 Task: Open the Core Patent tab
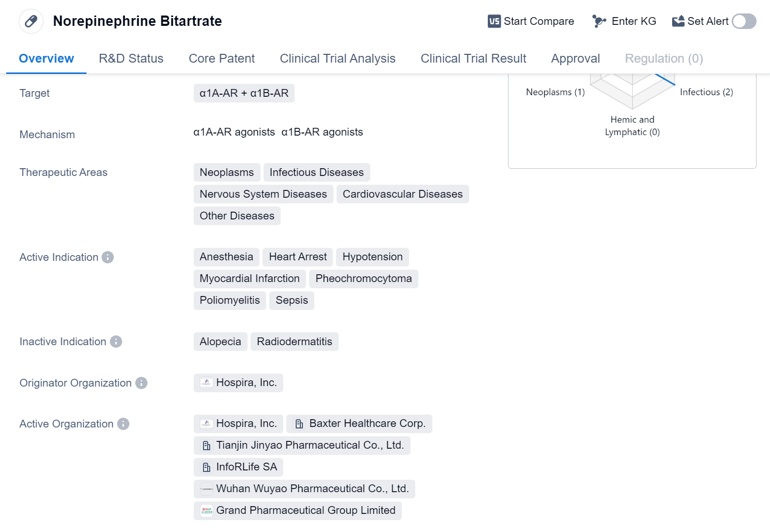(222, 58)
